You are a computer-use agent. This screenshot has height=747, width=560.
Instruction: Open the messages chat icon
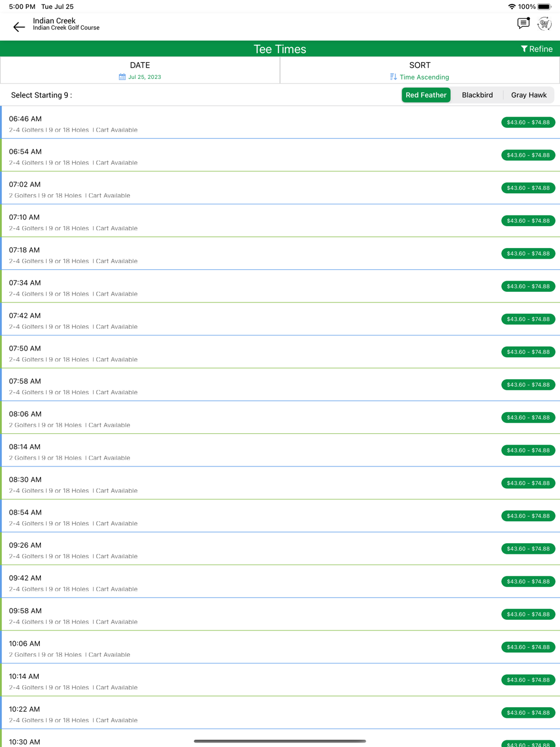pos(523,24)
